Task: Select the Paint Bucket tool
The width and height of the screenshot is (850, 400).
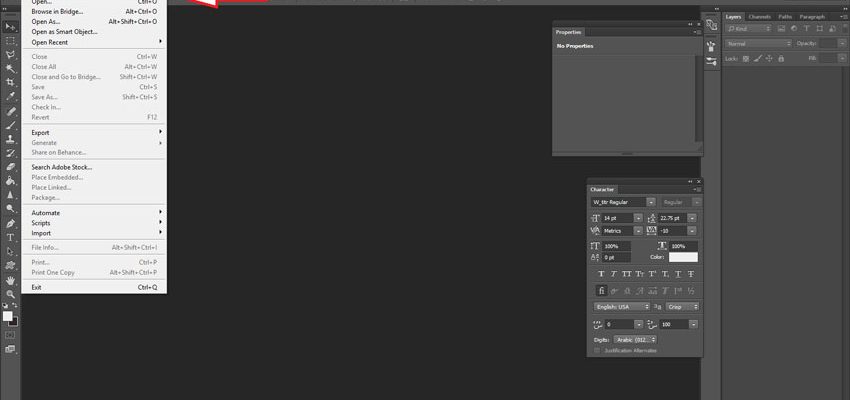Action: tap(10, 181)
